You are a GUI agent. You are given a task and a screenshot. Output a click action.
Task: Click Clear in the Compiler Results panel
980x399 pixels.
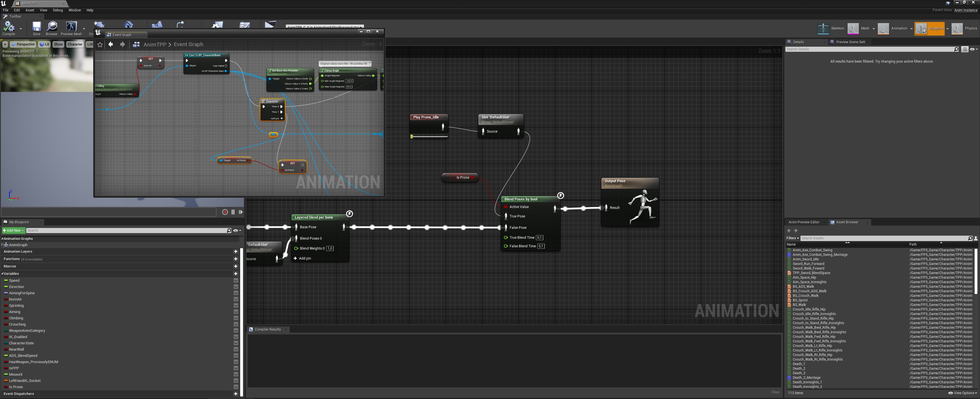pyautogui.click(x=775, y=392)
